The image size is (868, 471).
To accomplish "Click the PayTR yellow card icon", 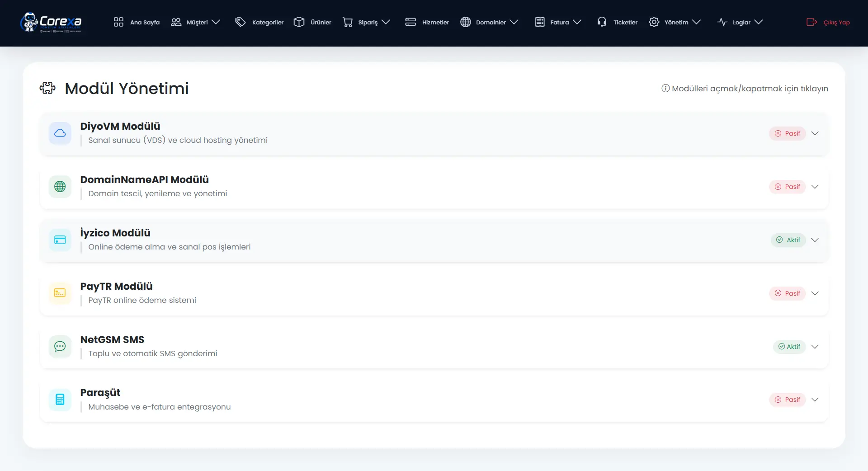I will (60, 293).
